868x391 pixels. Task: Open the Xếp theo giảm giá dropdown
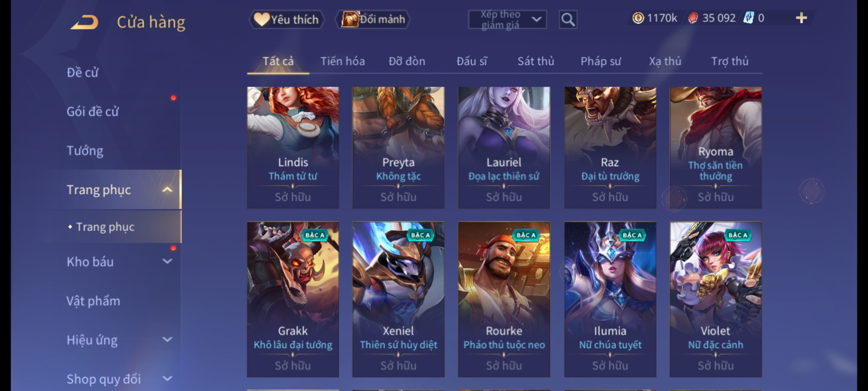click(x=507, y=20)
